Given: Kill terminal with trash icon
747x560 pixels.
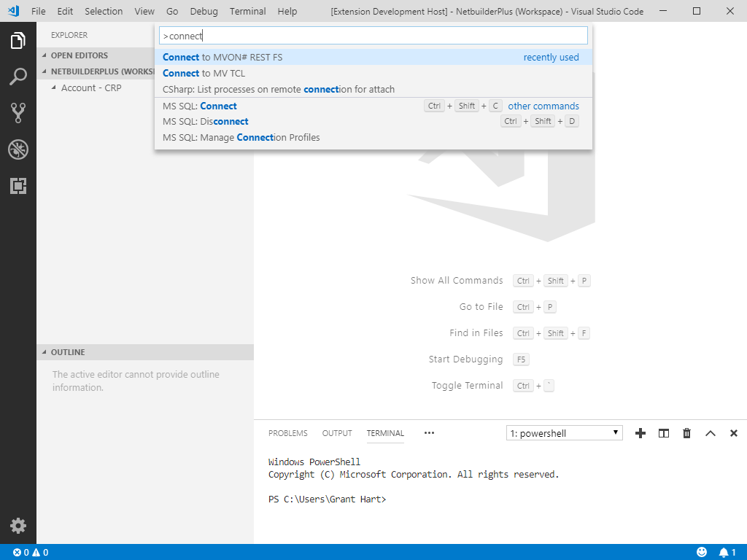Looking at the screenshot, I should [686, 433].
